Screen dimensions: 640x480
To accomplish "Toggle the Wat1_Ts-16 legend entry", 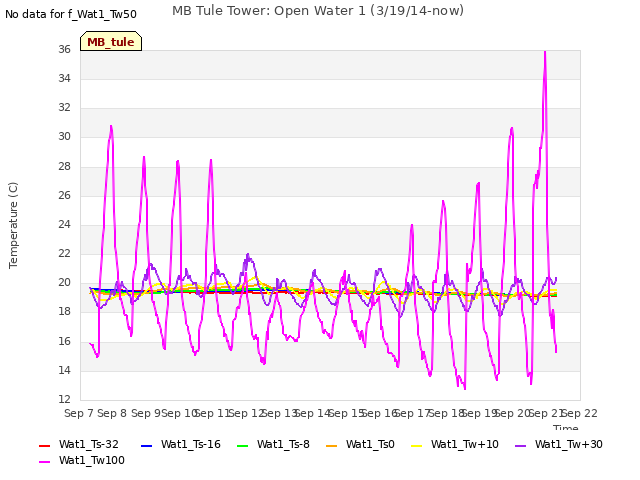I will click(x=180, y=444).
